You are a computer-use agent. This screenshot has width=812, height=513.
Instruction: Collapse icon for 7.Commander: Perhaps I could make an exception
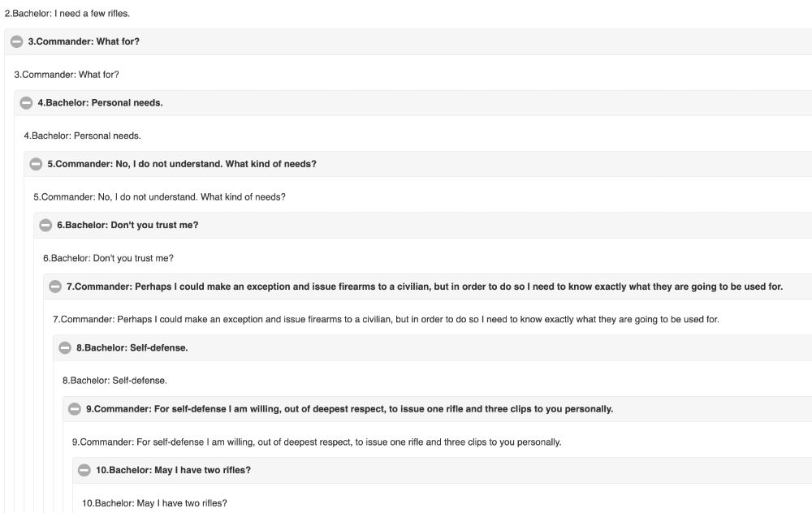(x=55, y=287)
